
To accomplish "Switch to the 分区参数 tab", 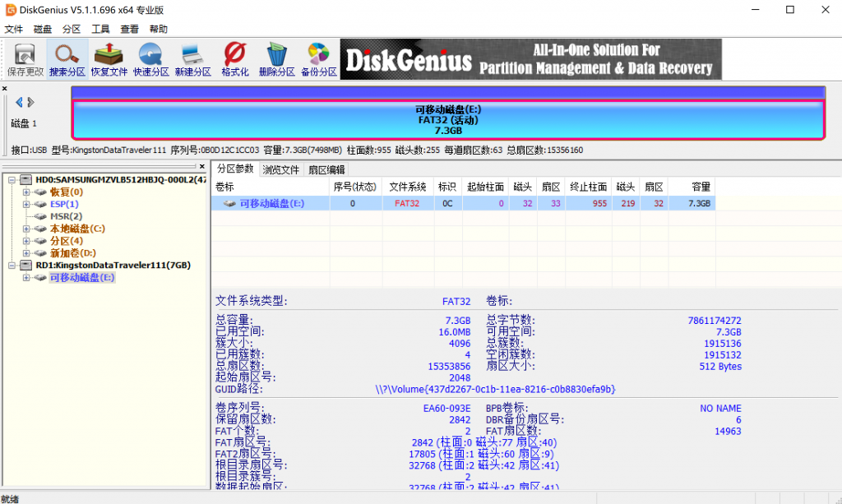I will [x=235, y=169].
